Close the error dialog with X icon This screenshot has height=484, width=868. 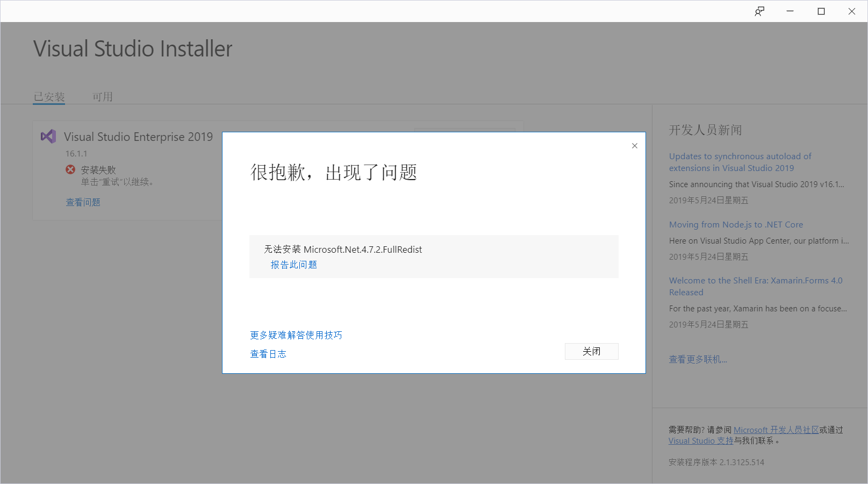pos(635,146)
